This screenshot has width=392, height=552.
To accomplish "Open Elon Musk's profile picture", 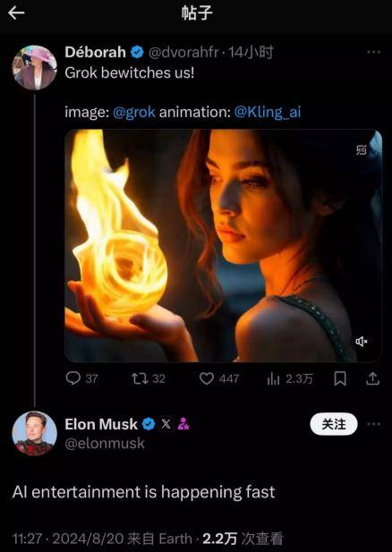I will point(35,433).
